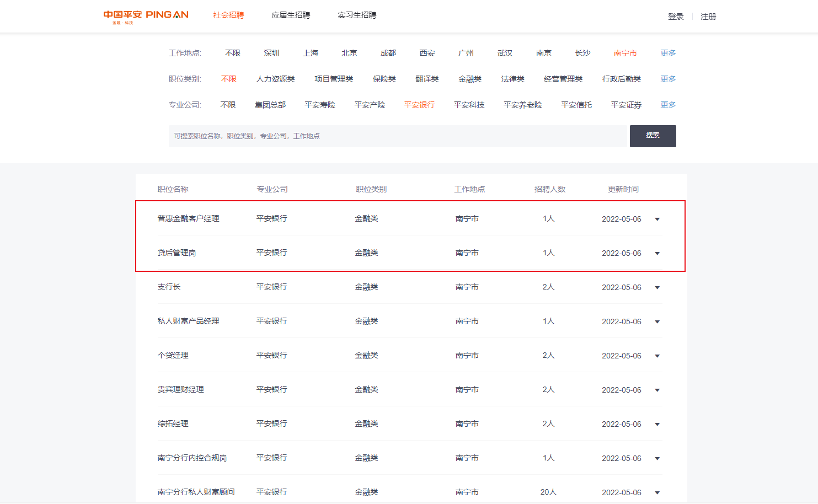Select 法律类 job category
818x504 pixels.
click(x=512, y=79)
